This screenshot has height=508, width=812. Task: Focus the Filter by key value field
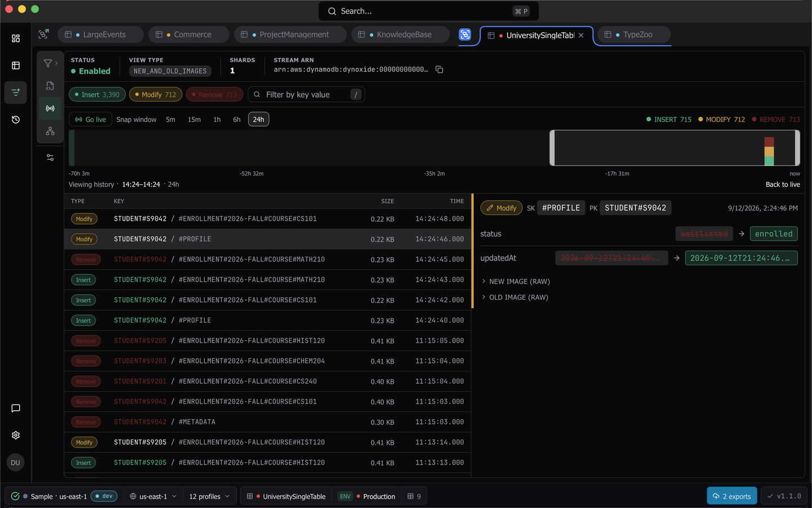click(x=306, y=94)
